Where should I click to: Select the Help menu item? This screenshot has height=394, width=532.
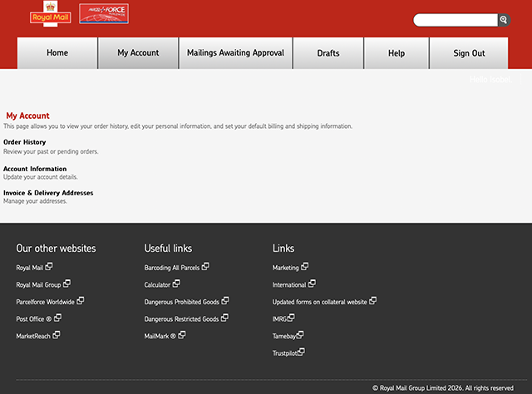click(397, 53)
